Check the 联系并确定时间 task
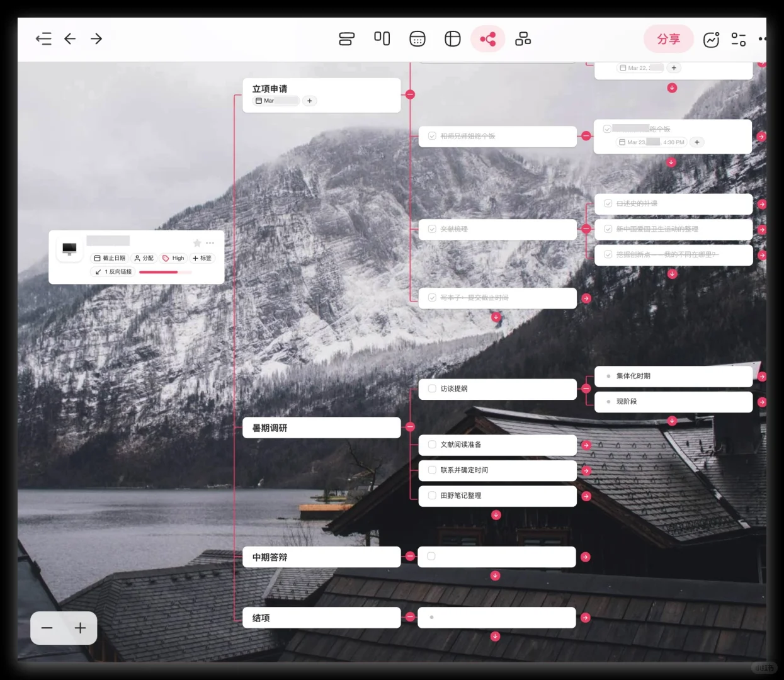 (x=432, y=470)
